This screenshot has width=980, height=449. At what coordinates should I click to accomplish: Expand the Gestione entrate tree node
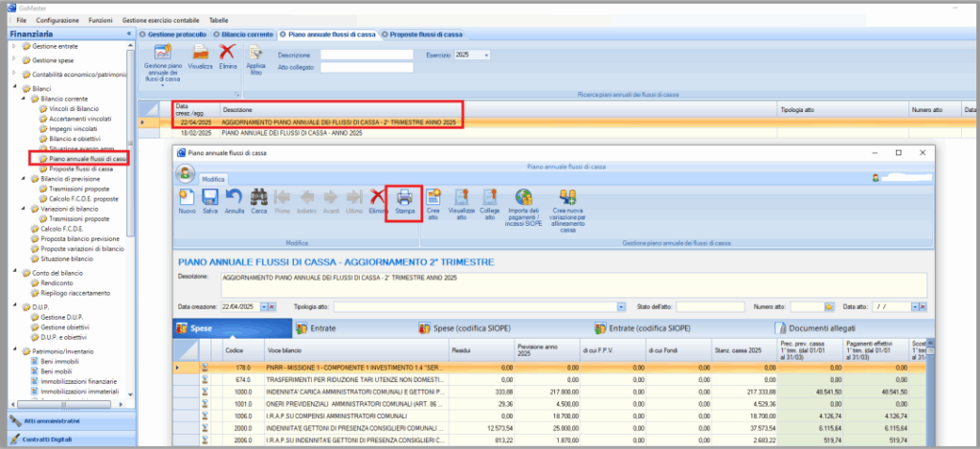(x=13, y=46)
